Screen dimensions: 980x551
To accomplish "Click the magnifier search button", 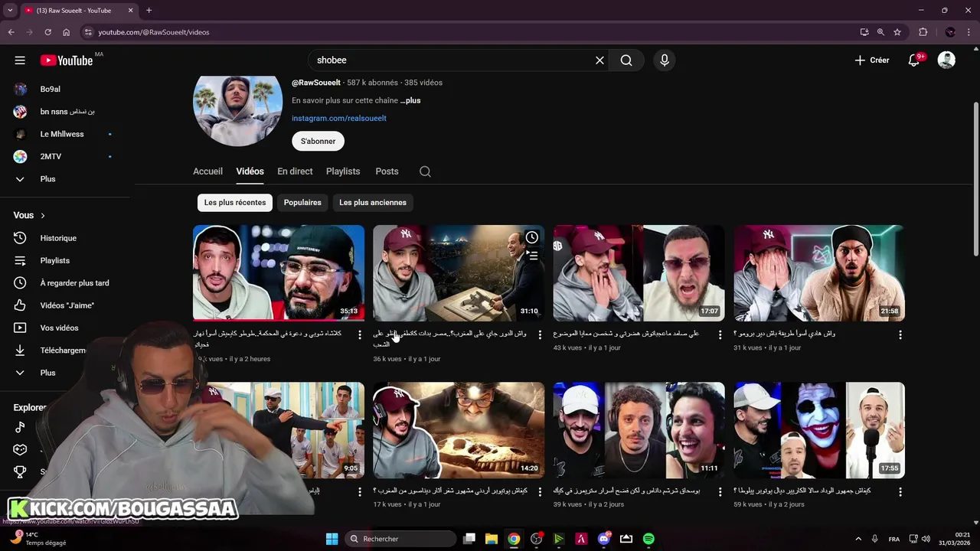I will coord(626,60).
